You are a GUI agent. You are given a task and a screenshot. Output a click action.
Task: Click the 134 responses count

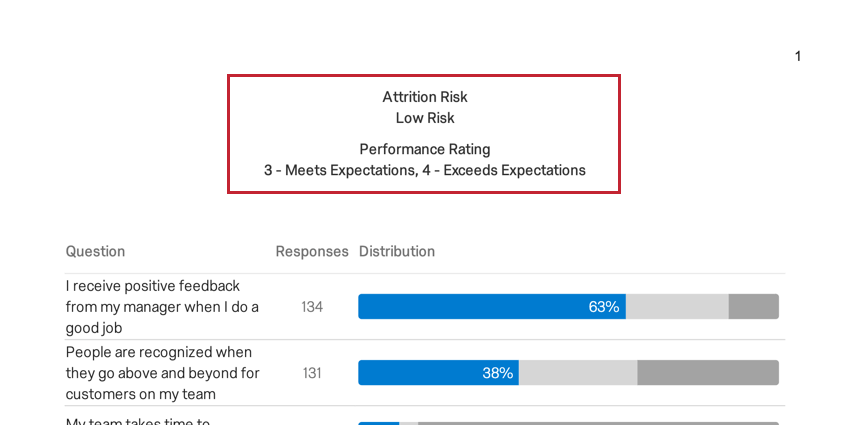(x=312, y=307)
